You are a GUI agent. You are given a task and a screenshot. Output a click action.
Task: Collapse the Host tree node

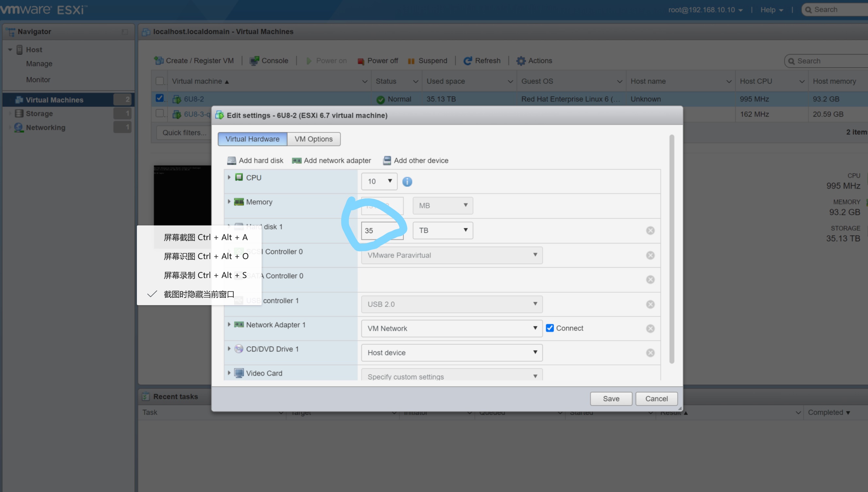[x=10, y=50]
